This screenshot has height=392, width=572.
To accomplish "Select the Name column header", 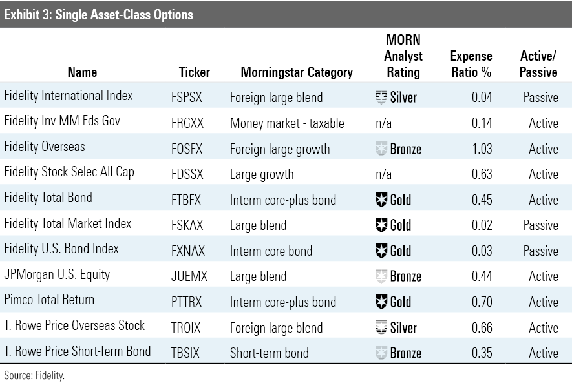I will pyautogui.click(x=83, y=72).
